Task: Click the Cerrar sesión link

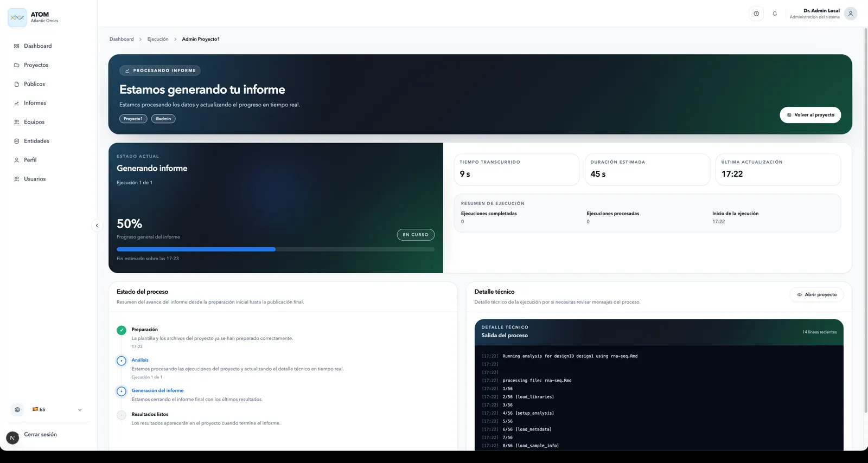Action: coord(40,434)
